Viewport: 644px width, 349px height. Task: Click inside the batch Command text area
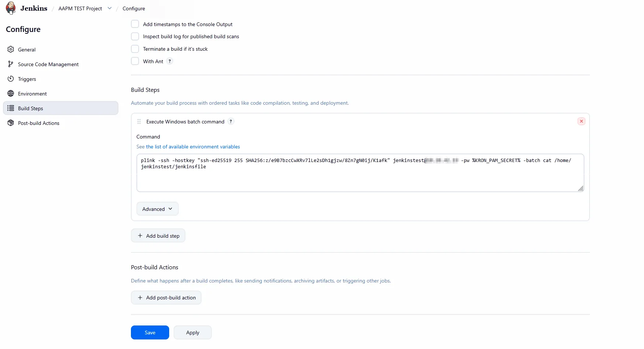pos(360,173)
